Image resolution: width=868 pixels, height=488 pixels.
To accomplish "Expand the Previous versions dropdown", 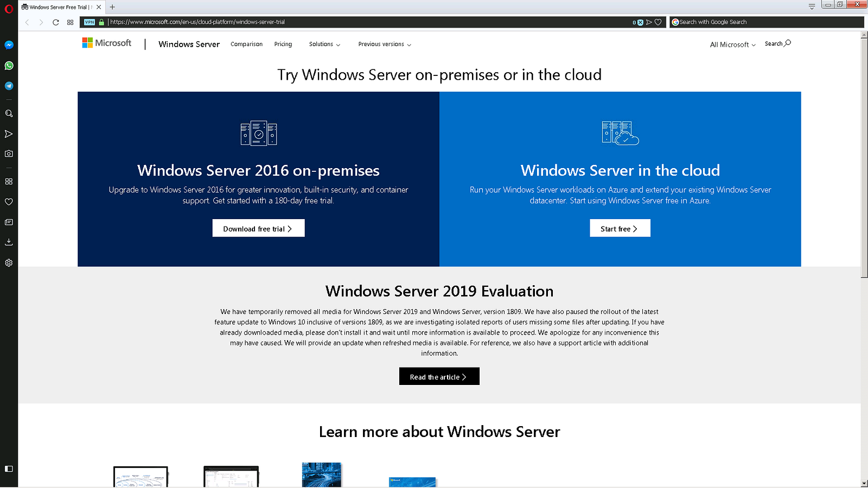I will (385, 44).
